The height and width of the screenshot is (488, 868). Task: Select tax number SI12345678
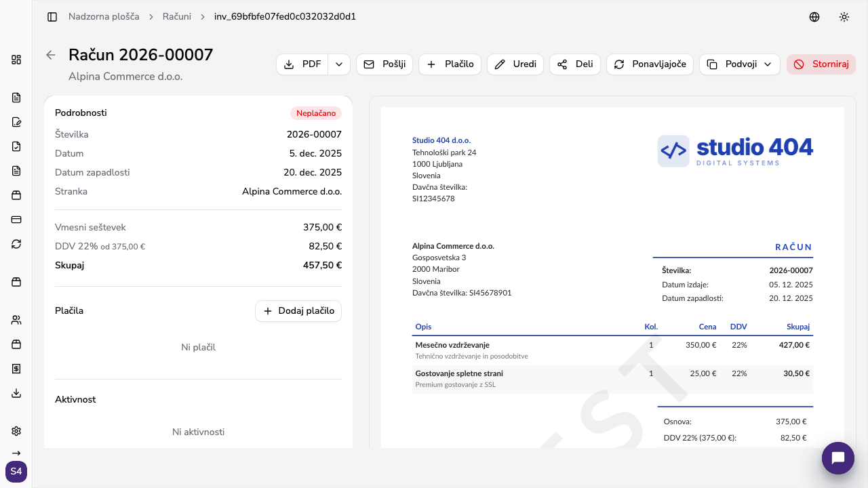click(433, 199)
